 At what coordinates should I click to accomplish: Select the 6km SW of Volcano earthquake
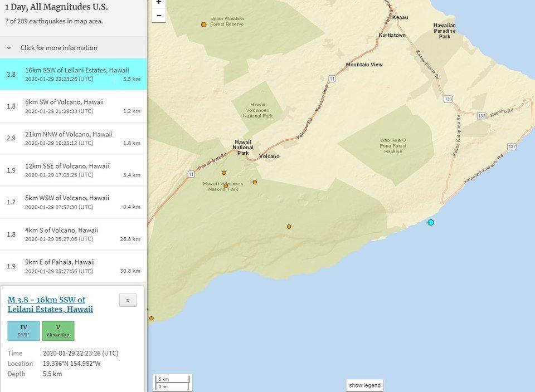(x=74, y=106)
